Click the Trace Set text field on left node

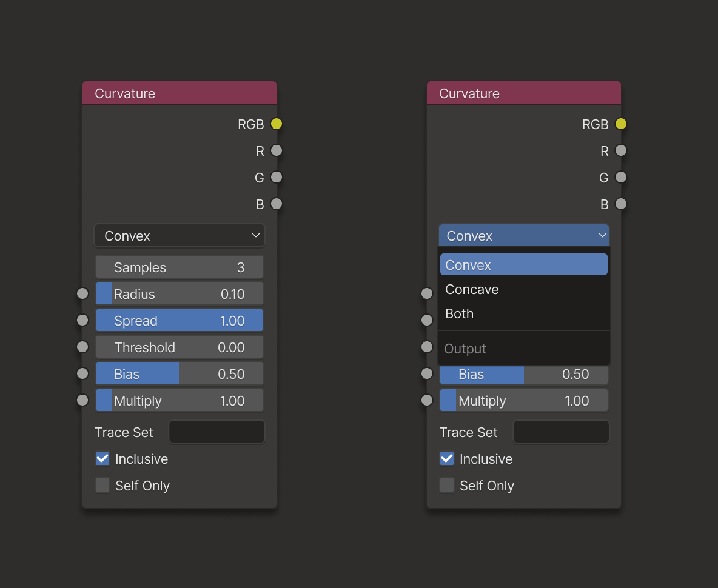(x=216, y=432)
